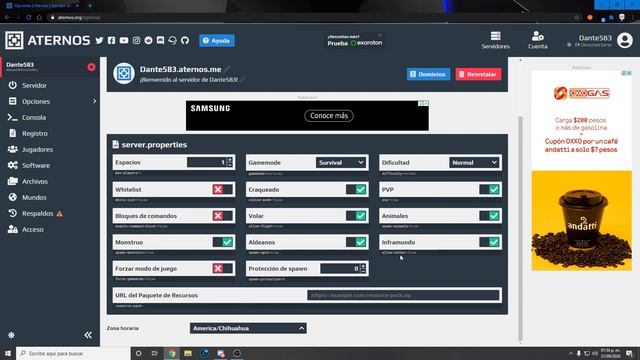
Task: Toggle the Monstruo switch
Action: (x=222, y=242)
